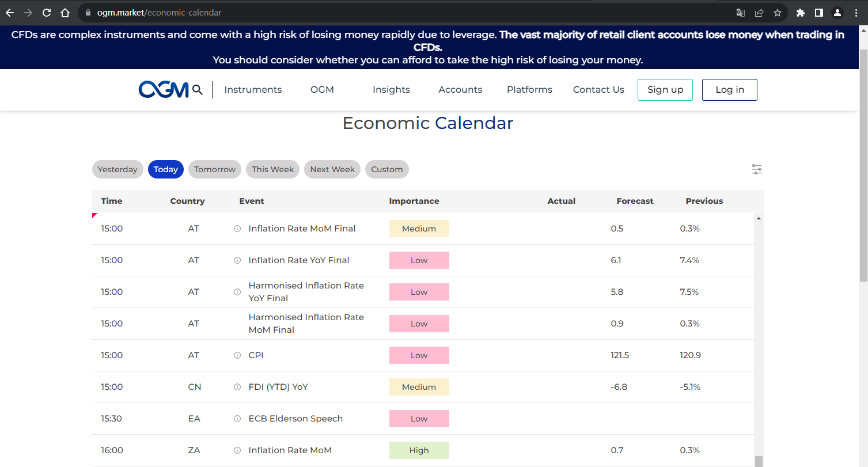Show info for ECB Elderson Speech
Screen dimensions: 868x467
click(237, 419)
